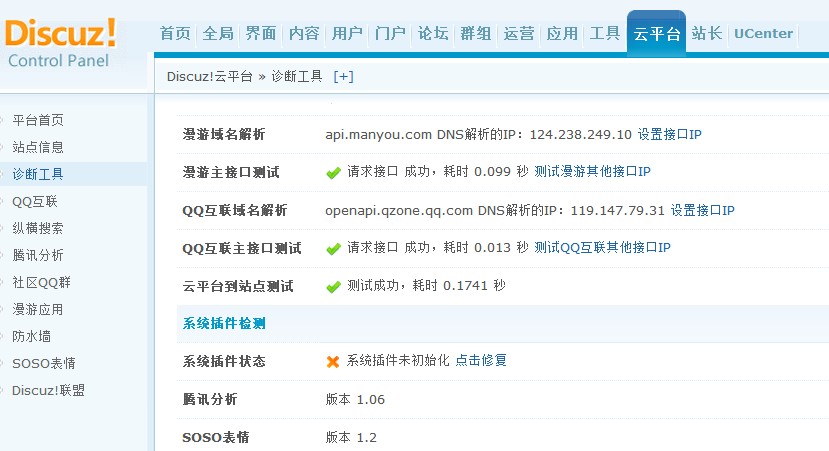Open the 站长 tab
Screen dimensions: 829x451
pos(707,34)
